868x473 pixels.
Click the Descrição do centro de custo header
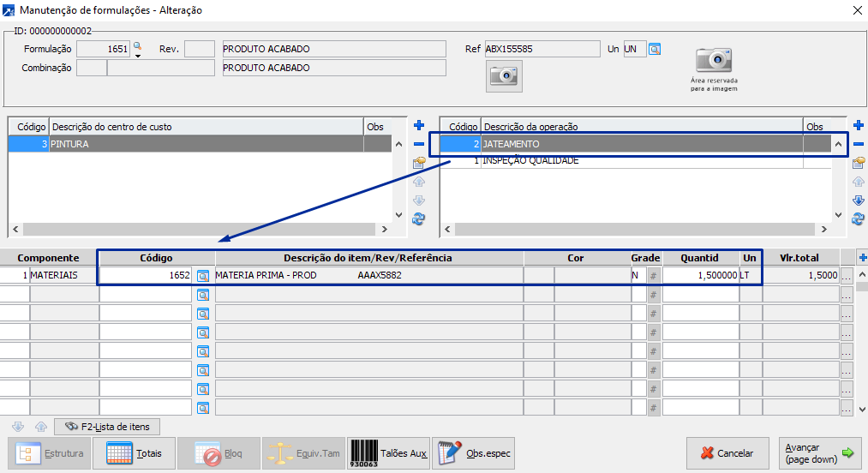point(207,127)
